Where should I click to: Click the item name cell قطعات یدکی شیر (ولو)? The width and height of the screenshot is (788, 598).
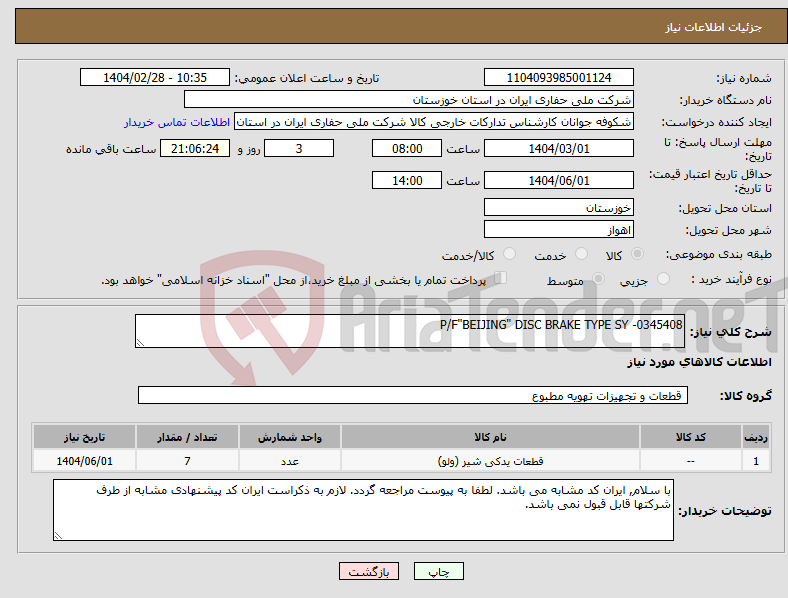[x=490, y=461]
